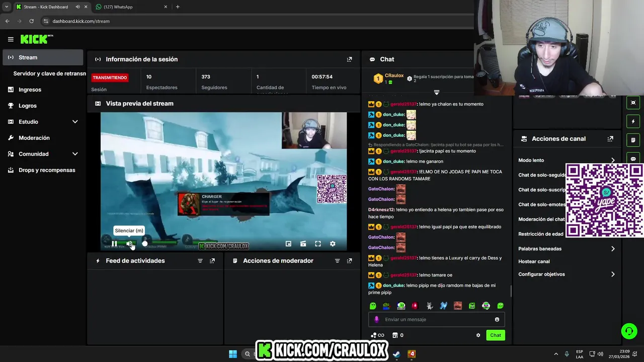Insert the red gem emote
Screen dimensions: 644x362
coord(415,306)
